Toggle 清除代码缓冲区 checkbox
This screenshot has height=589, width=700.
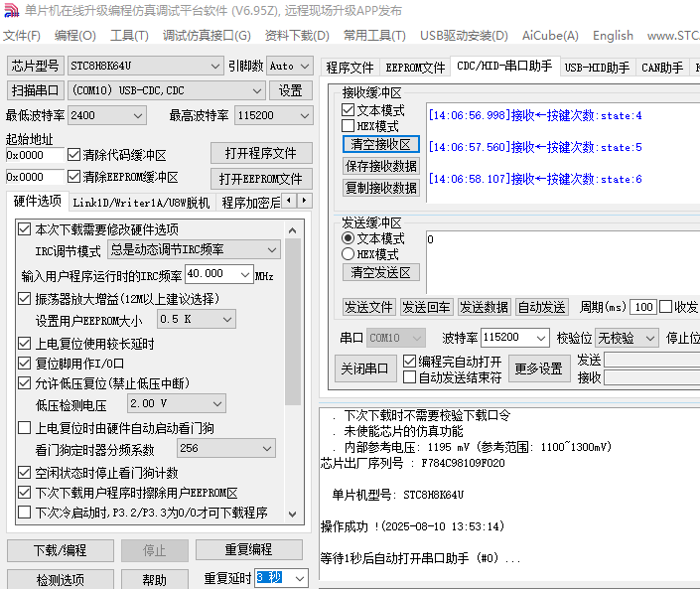(73, 155)
